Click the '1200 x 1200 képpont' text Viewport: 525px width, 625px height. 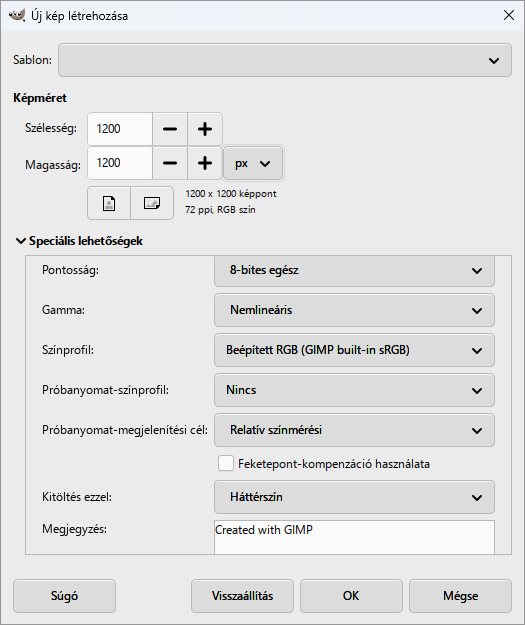coord(231,194)
